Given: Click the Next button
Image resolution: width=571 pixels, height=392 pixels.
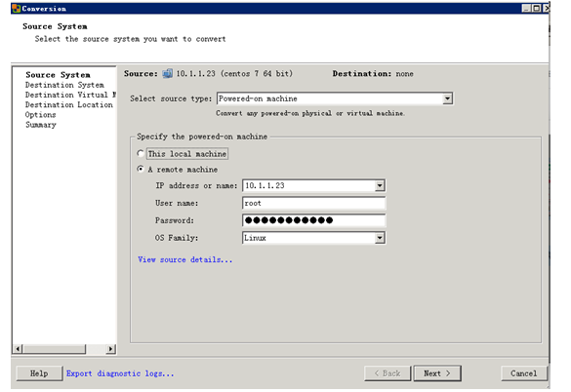Looking at the screenshot, I should tap(437, 373).
